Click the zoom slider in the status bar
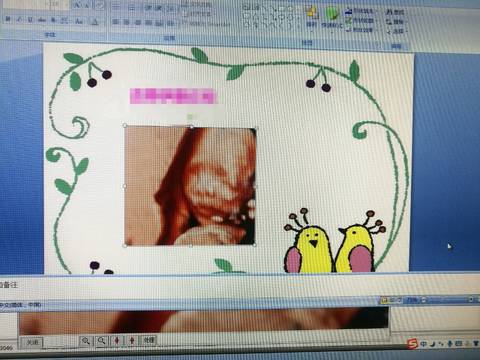The image size is (480, 360). pos(447,300)
